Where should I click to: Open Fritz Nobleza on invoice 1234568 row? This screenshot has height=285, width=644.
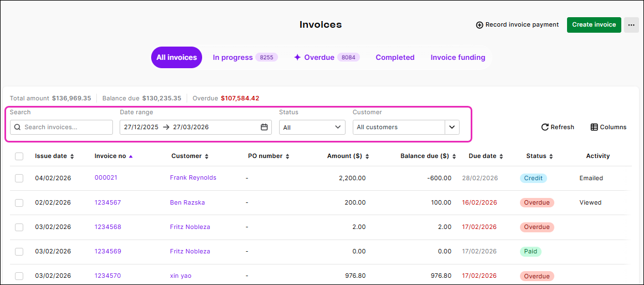tap(190, 227)
